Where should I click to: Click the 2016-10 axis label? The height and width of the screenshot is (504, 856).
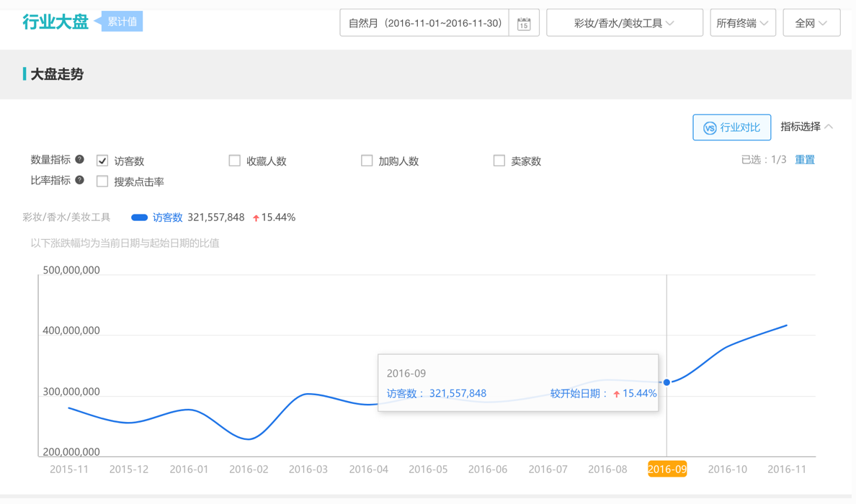(727, 469)
